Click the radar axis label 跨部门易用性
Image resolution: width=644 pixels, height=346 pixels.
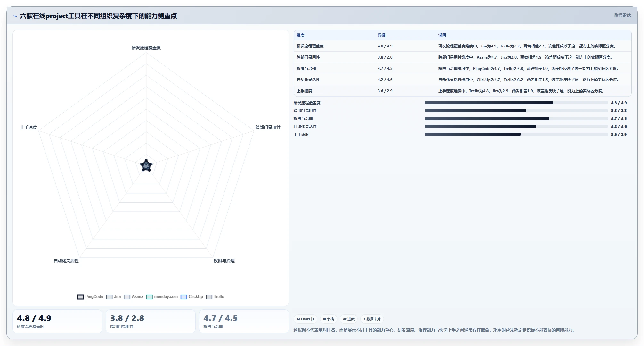[x=268, y=127]
